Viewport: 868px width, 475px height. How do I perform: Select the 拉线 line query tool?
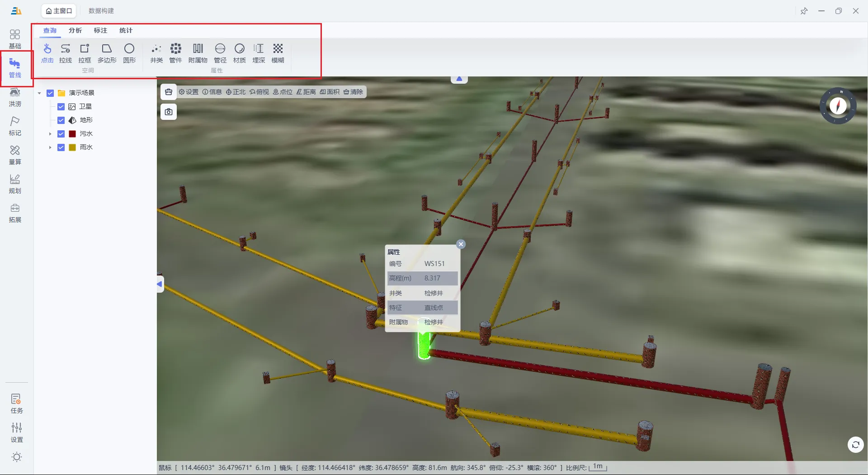tap(66, 53)
